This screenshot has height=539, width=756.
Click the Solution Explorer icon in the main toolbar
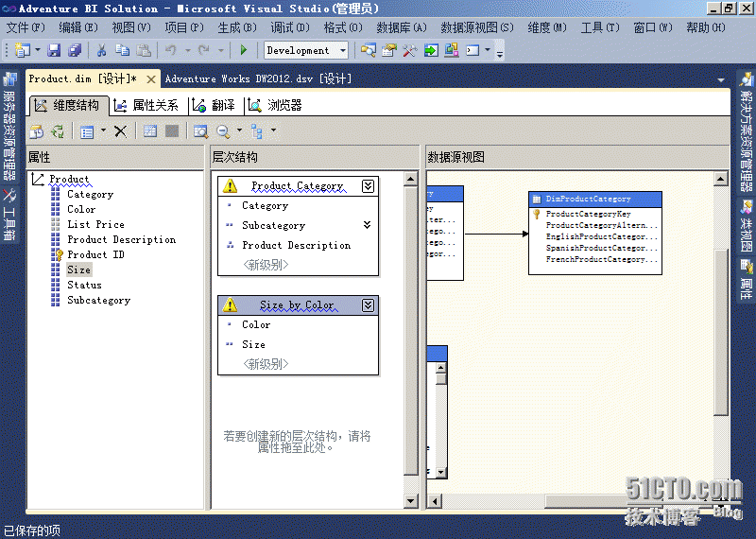[369, 50]
